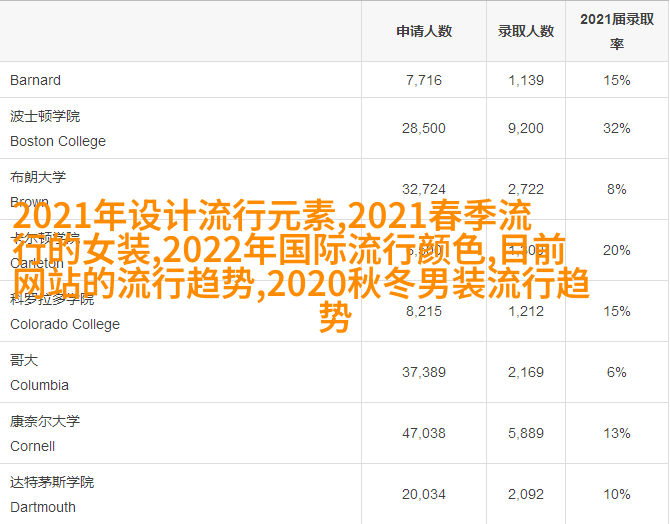Select the 康奈尔大学 school name
Viewport: 670px width, 524px height.
45,421
